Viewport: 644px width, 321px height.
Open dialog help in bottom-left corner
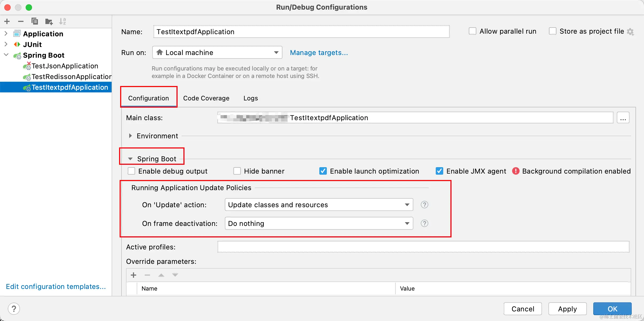click(14, 309)
